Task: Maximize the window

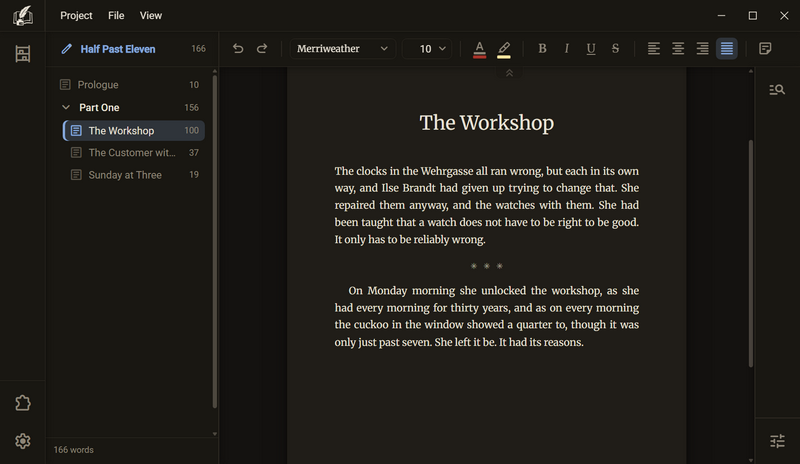Action: pos(753,16)
